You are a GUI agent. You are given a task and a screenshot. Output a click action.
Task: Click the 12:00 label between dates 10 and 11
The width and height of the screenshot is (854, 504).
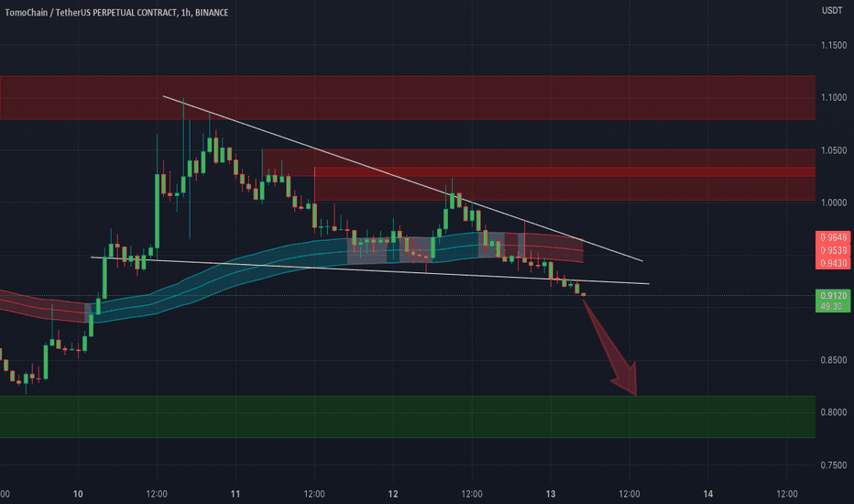157,494
